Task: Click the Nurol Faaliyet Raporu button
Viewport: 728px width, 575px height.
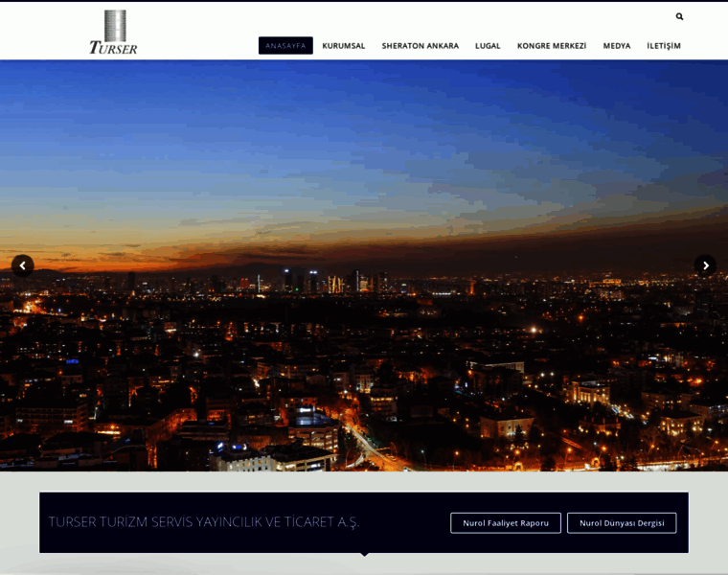Action: pyautogui.click(x=506, y=522)
